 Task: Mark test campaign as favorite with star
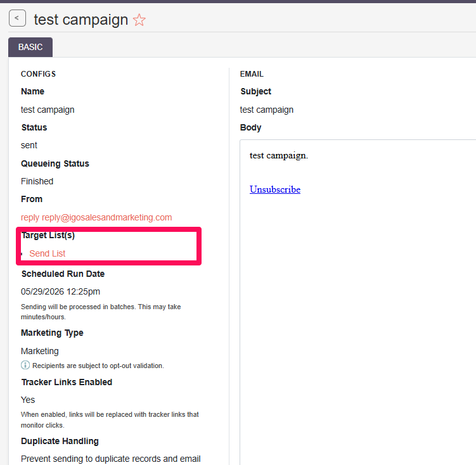click(139, 20)
